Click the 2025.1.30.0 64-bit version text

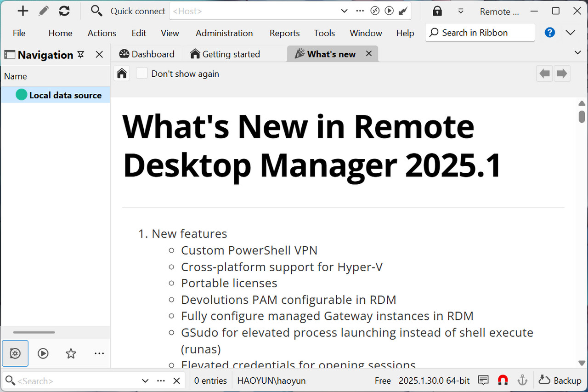(x=434, y=381)
